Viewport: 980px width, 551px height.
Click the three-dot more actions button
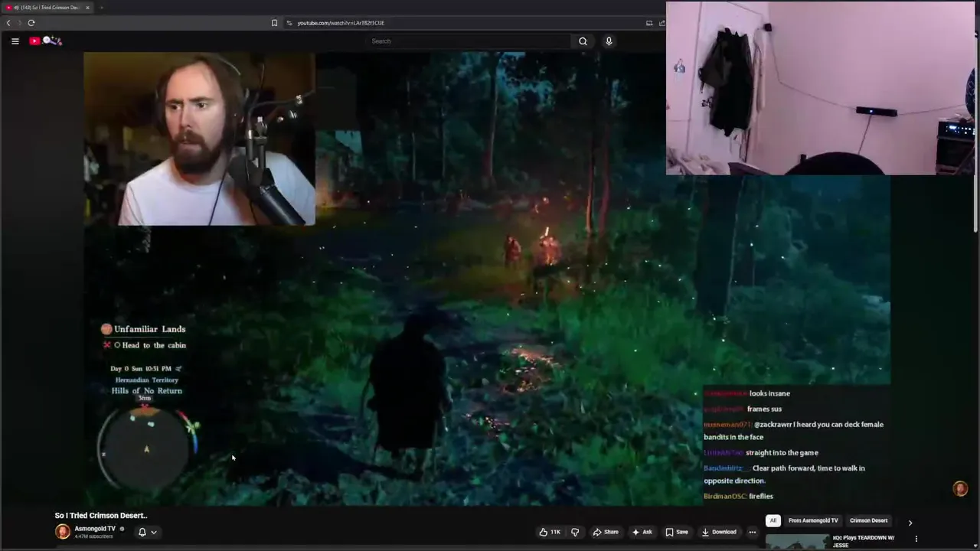[753, 532]
